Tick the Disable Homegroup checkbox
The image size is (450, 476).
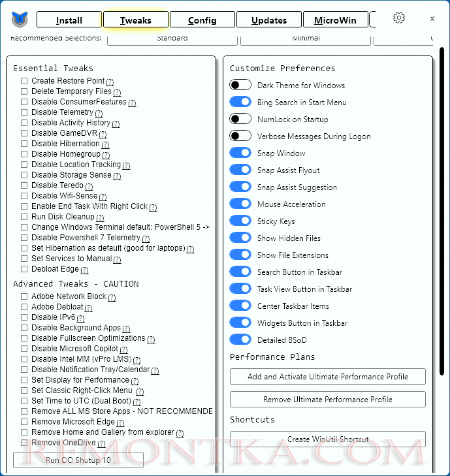click(24, 154)
